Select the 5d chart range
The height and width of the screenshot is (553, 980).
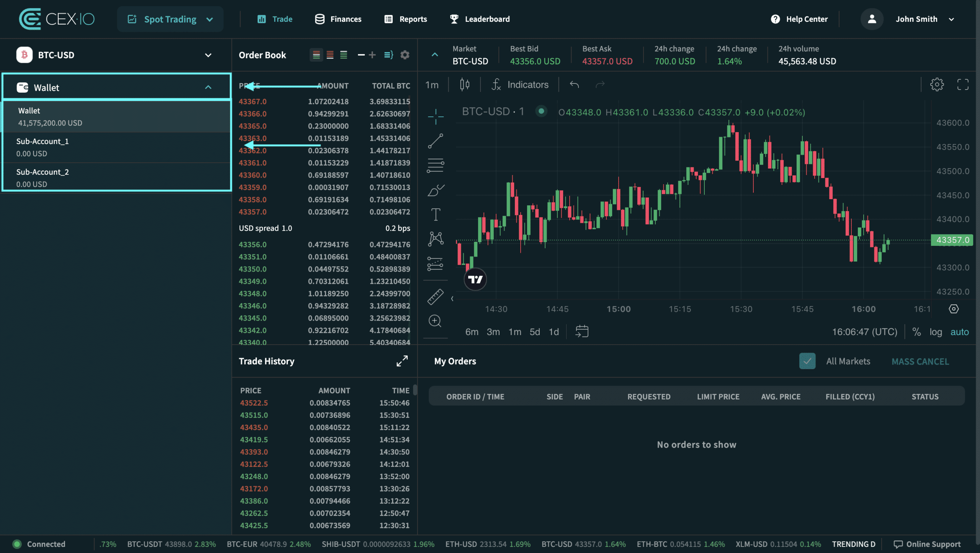(535, 332)
